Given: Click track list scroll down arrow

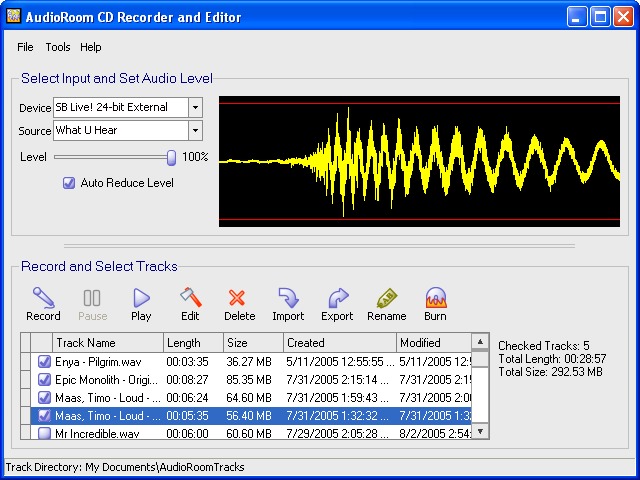Looking at the screenshot, I should [480, 431].
